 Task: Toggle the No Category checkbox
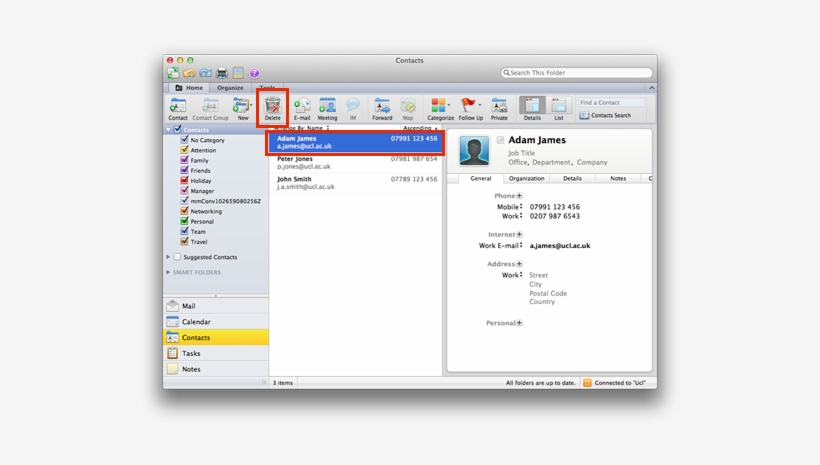[x=184, y=140]
